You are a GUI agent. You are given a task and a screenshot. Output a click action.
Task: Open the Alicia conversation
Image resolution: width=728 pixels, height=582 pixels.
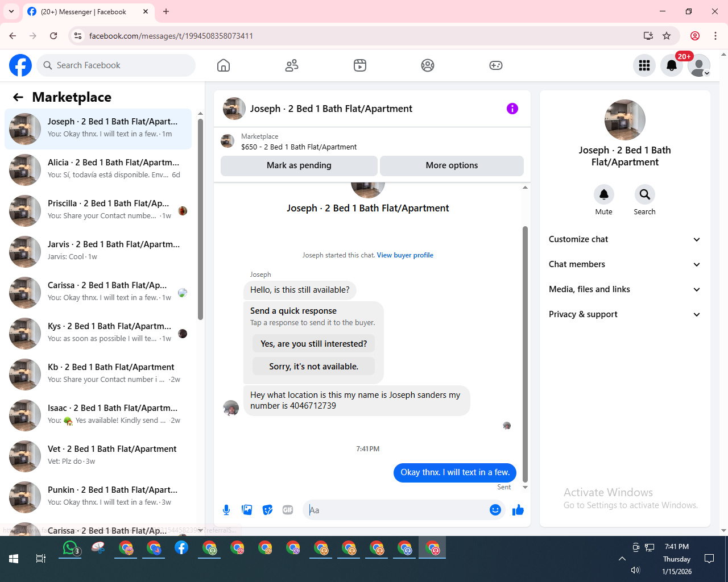[x=98, y=170]
